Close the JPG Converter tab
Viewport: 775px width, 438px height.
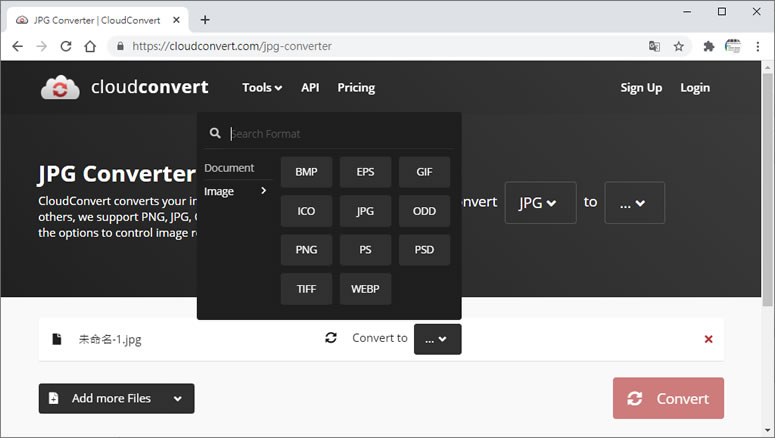[176, 20]
